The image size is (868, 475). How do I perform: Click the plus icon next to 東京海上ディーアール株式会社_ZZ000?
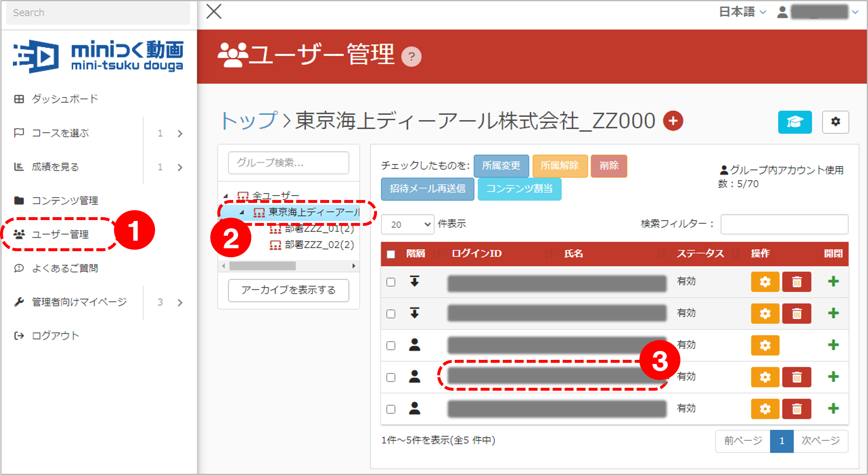(x=673, y=121)
